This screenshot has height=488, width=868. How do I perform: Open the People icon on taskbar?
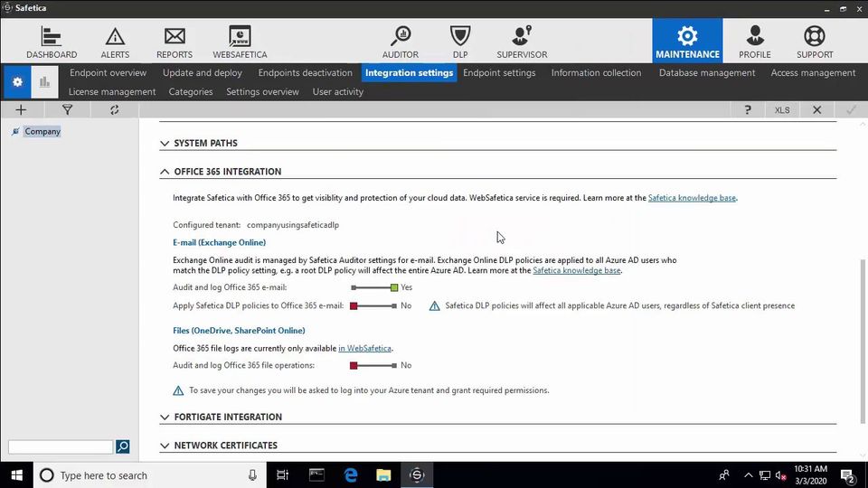(724, 474)
